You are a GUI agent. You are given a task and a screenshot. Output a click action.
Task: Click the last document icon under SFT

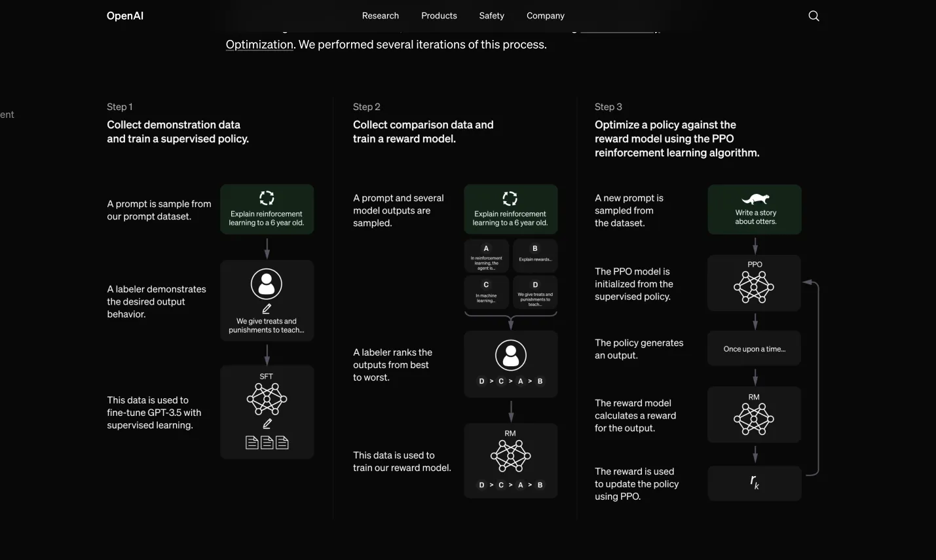click(x=282, y=443)
